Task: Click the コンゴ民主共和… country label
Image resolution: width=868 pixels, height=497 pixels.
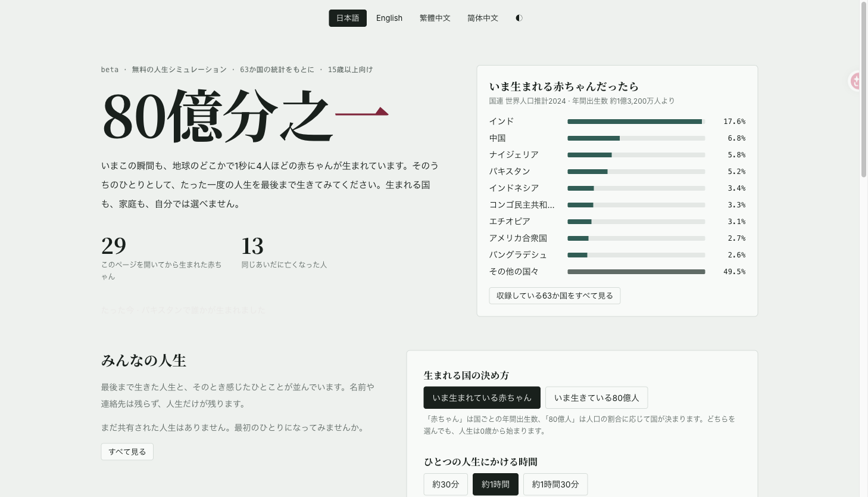Action: [522, 205]
